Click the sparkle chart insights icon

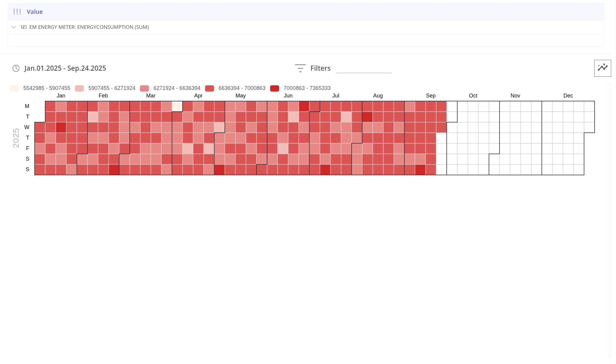(602, 68)
